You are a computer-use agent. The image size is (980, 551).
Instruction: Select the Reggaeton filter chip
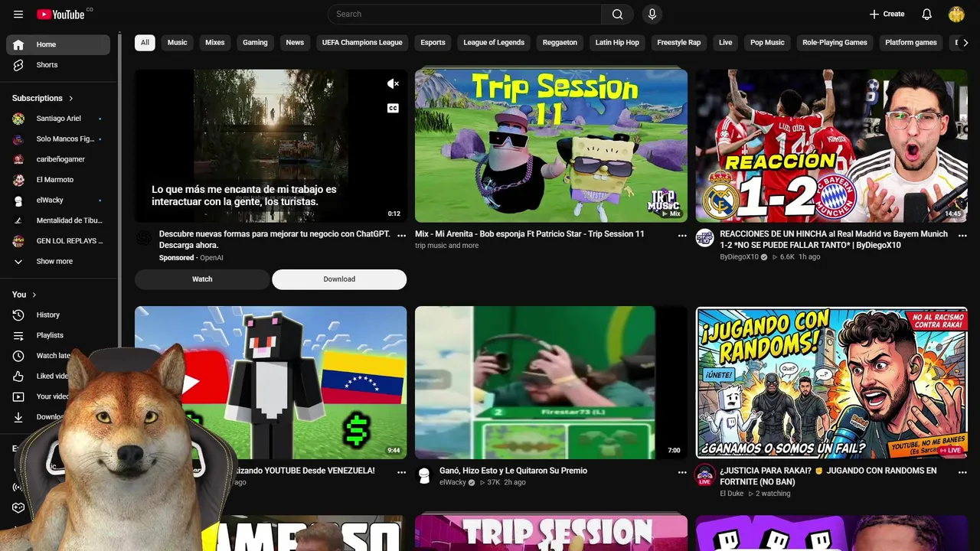pyautogui.click(x=560, y=43)
